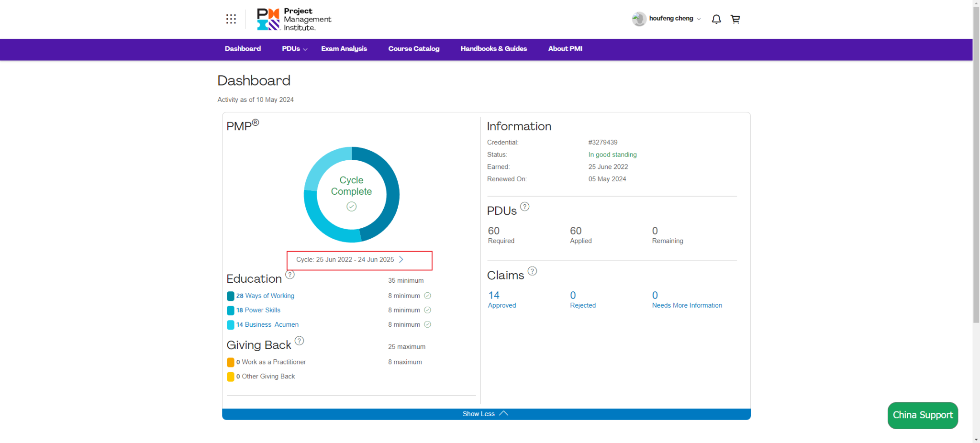Click the help icon beside Education
This screenshot has height=443, width=980.
tap(290, 275)
